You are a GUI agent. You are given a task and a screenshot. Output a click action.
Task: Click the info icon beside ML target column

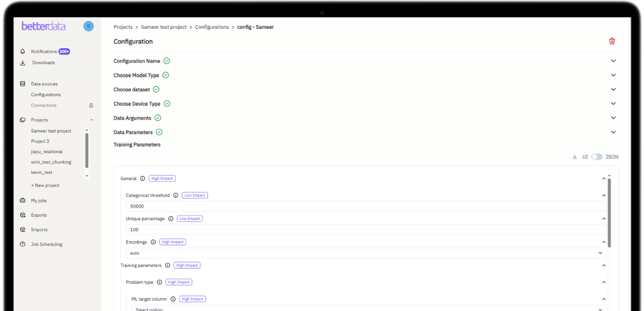pyautogui.click(x=173, y=299)
